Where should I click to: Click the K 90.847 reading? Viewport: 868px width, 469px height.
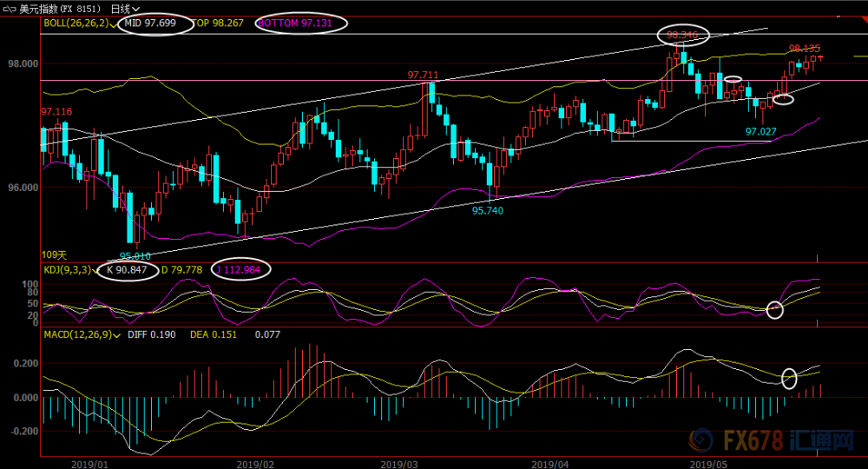[x=126, y=270]
